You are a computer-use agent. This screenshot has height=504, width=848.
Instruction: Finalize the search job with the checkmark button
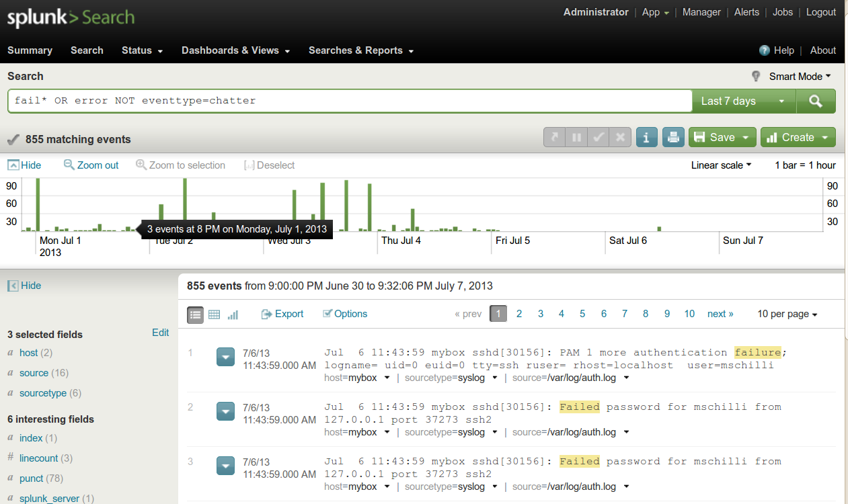coord(599,137)
